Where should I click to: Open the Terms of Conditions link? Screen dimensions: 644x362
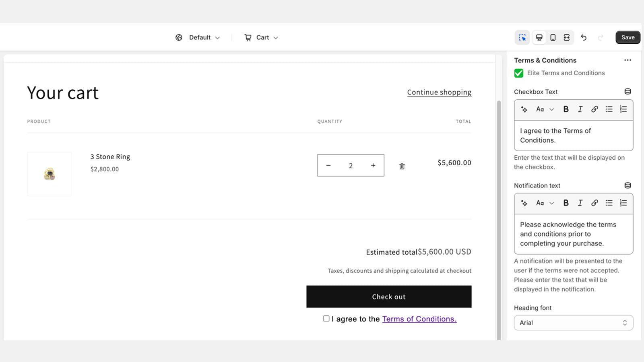[x=419, y=319]
